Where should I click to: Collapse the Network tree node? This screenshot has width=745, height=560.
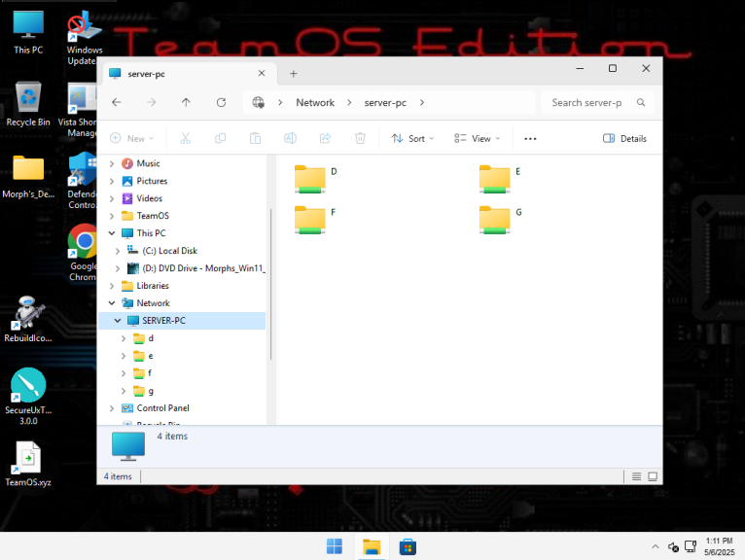112,303
